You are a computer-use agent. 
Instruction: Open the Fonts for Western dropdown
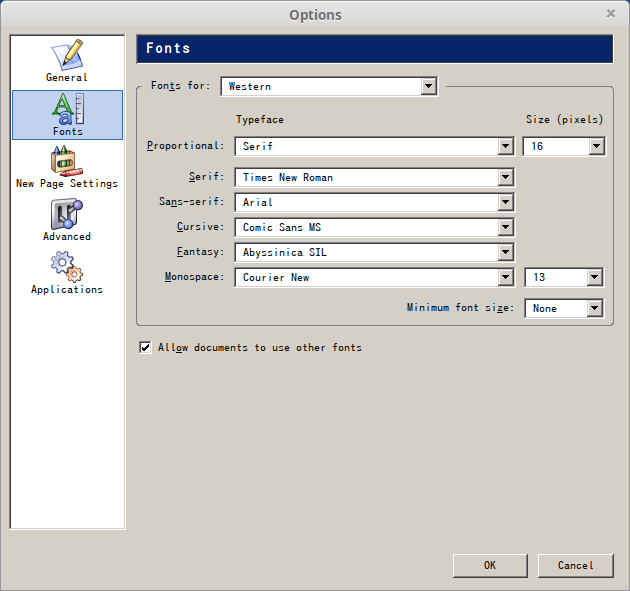click(329, 86)
